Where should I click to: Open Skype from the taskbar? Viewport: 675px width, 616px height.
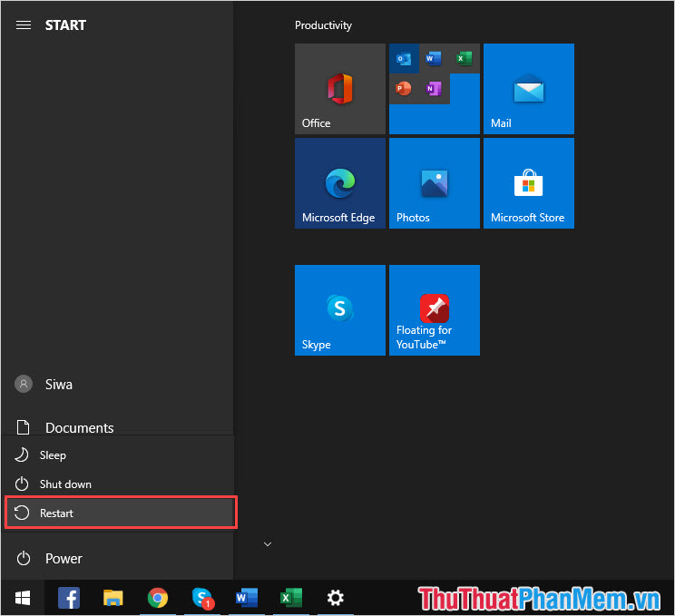(202, 598)
